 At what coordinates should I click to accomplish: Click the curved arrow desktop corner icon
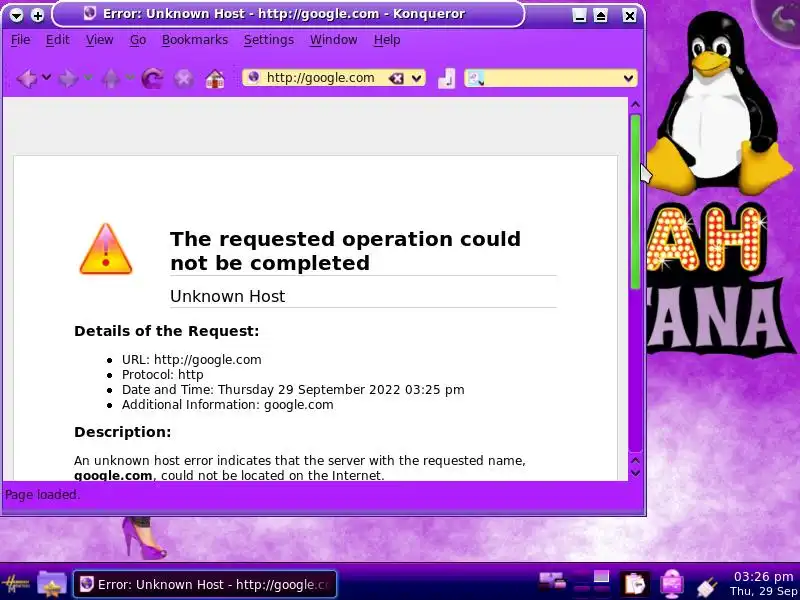pyautogui.click(x=781, y=20)
